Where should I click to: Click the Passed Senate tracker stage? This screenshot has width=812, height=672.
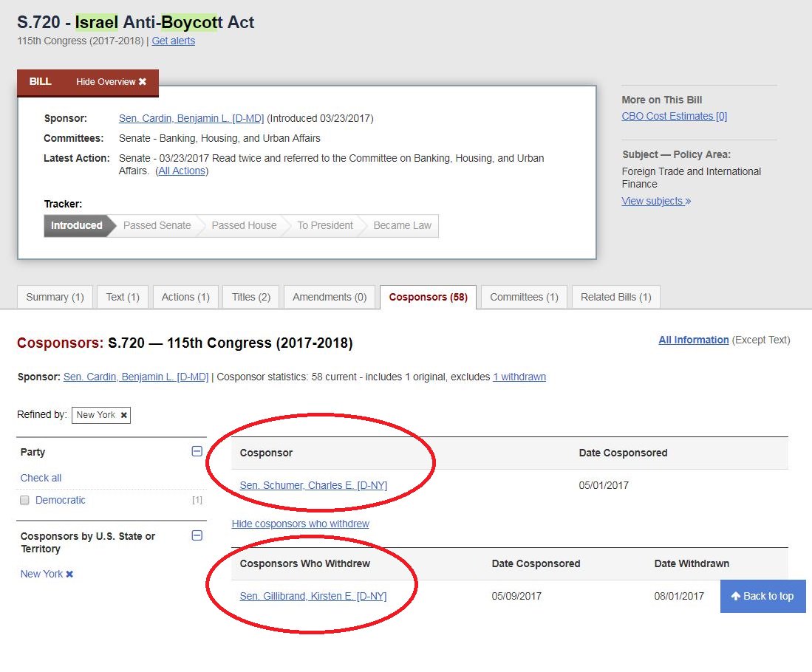[x=157, y=226]
